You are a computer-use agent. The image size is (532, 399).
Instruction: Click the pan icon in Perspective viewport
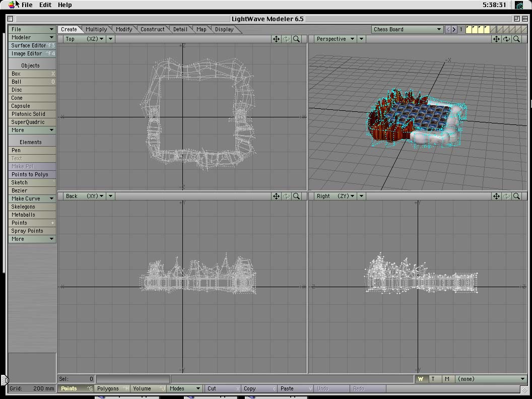(496, 39)
